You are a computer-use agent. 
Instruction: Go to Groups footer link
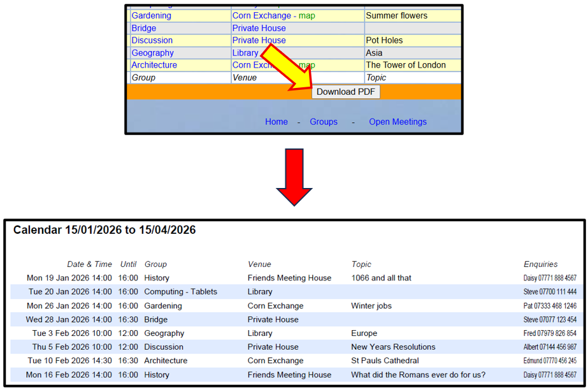[324, 122]
